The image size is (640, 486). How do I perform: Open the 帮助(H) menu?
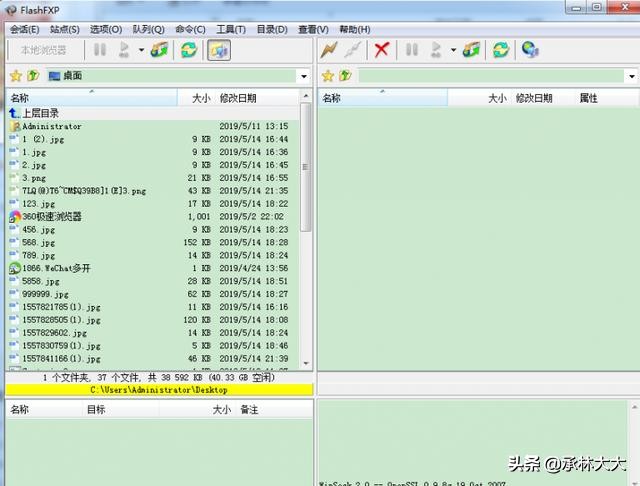point(355,29)
